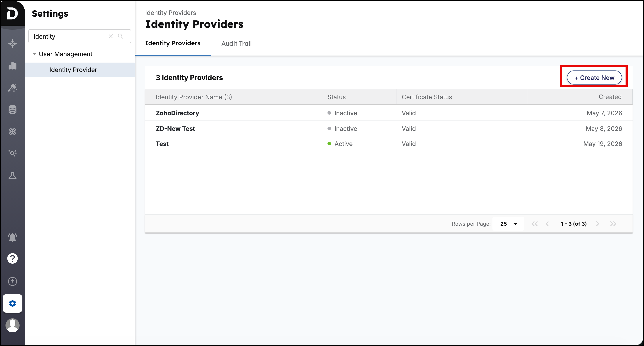Image resolution: width=644 pixels, height=346 pixels.
Task: Click the May 7, 2026 date
Action: (604, 113)
